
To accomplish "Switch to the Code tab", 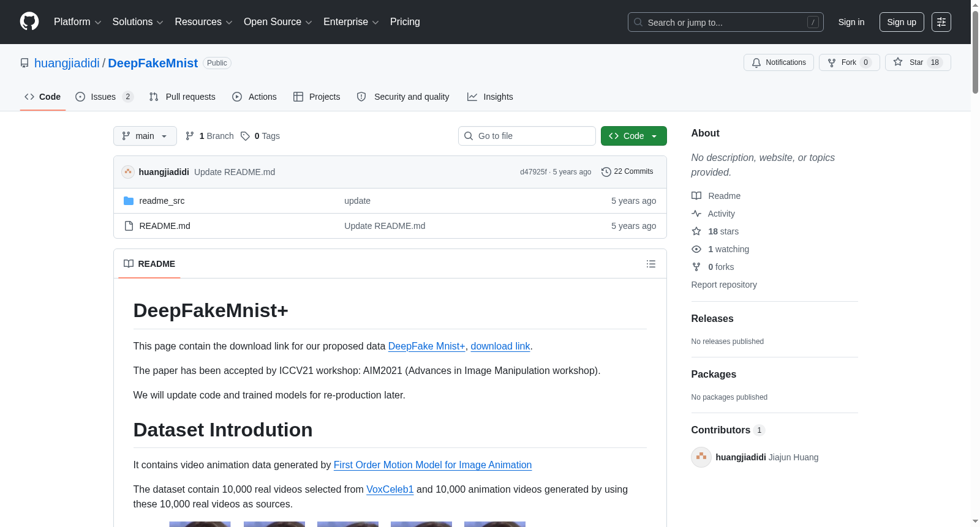I will (x=43, y=97).
